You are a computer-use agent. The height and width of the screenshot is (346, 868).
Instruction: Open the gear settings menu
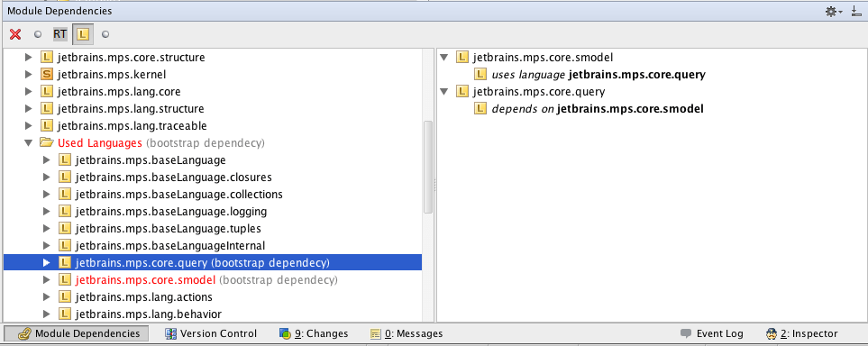(x=834, y=11)
